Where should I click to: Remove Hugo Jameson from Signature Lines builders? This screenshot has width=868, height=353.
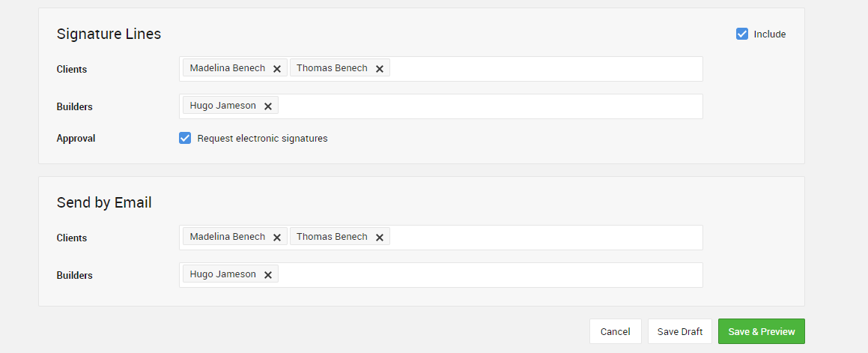pyautogui.click(x=268, y=106)
